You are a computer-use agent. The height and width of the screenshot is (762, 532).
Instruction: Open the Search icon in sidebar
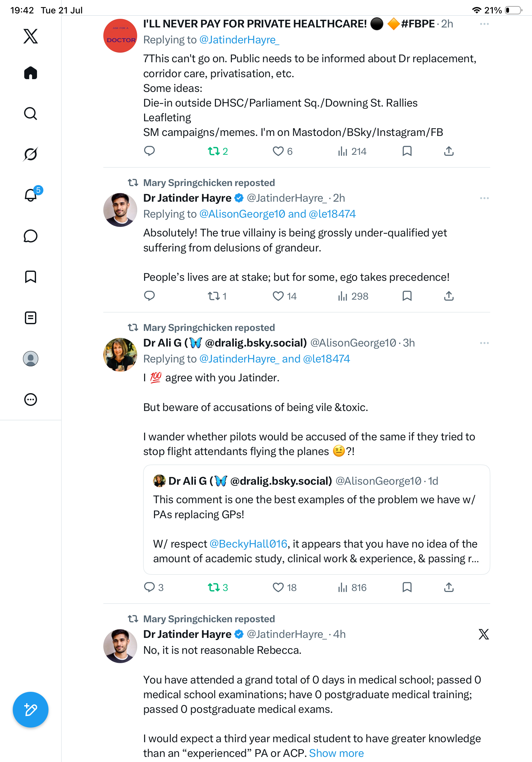point(31,114)
